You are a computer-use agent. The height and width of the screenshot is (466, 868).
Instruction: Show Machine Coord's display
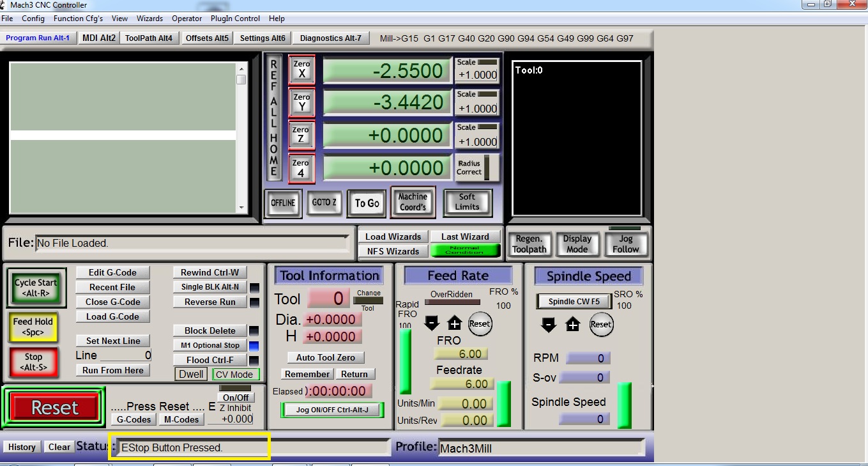(413, 203)
